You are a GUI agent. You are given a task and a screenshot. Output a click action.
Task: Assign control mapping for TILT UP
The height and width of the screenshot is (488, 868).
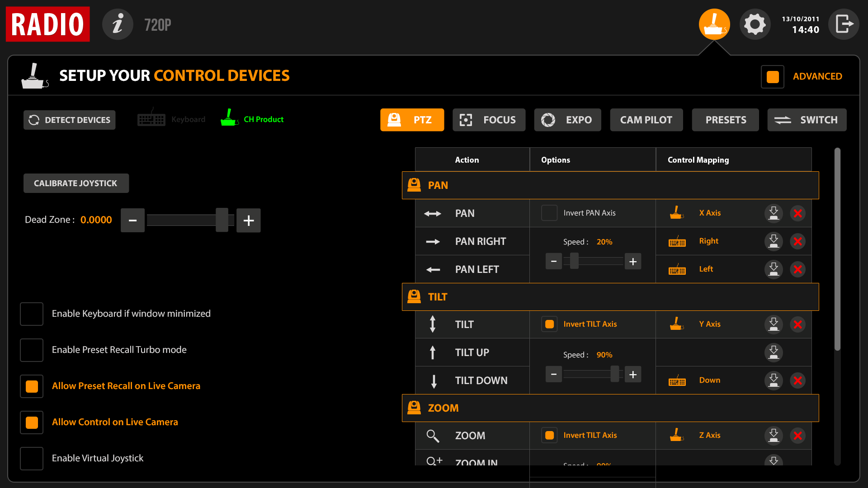[774, 352]
